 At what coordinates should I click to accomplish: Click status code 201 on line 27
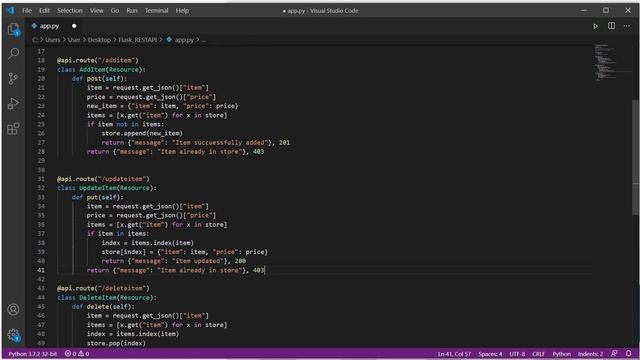(x=284, y=142)
